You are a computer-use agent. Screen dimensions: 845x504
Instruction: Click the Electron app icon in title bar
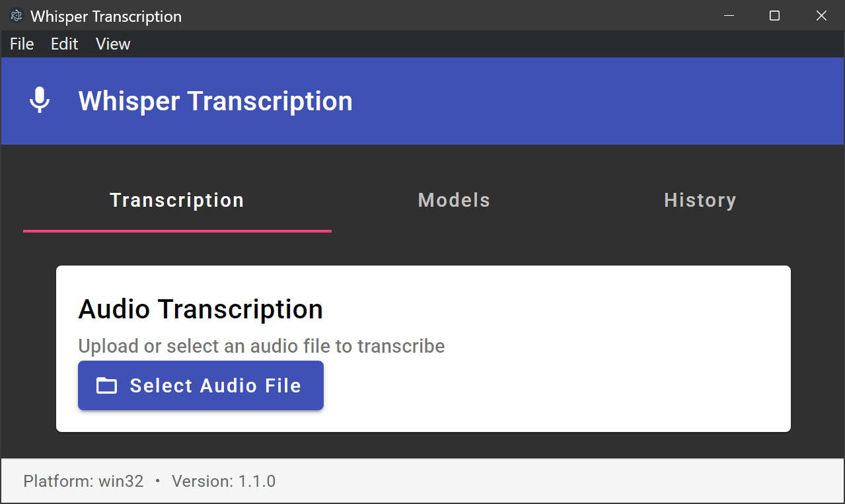pos(17,16)
